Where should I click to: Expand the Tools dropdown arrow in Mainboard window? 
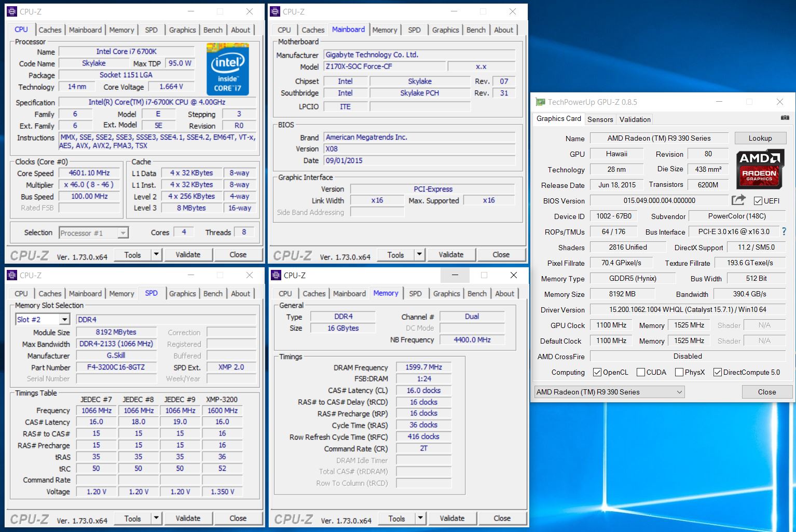(x=419, y=254)
